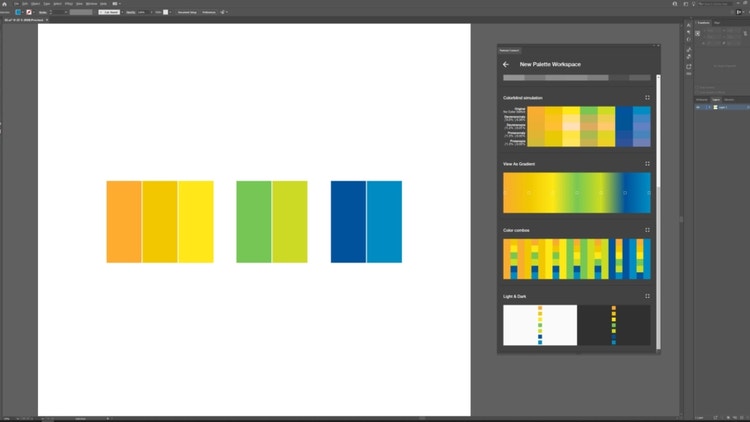Switch to the Layers panel tab

pyautogui.click(x=716, y=100)
